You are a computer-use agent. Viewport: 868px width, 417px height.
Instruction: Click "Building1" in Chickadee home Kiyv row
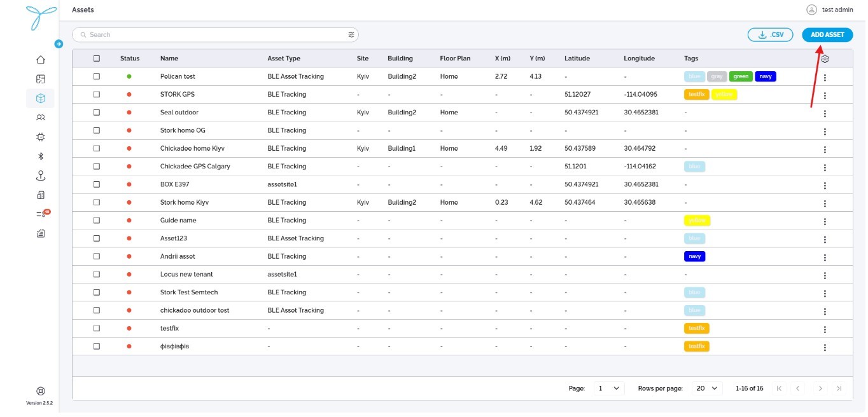[x=402, y=148]
